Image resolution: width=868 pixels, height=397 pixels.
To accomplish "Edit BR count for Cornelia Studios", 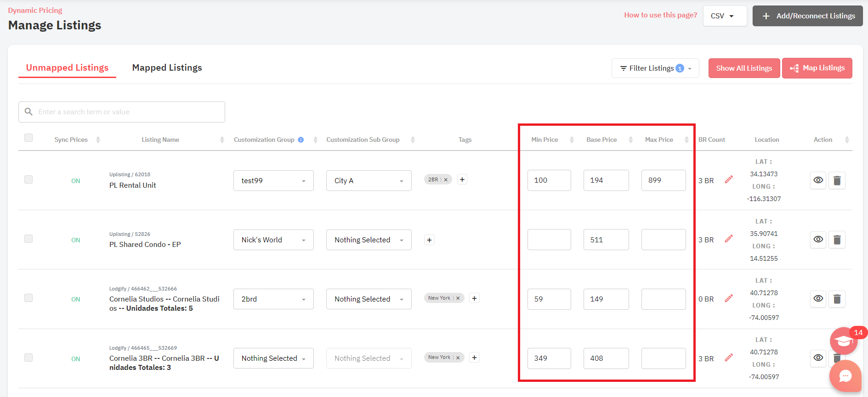I will point(729,298).
